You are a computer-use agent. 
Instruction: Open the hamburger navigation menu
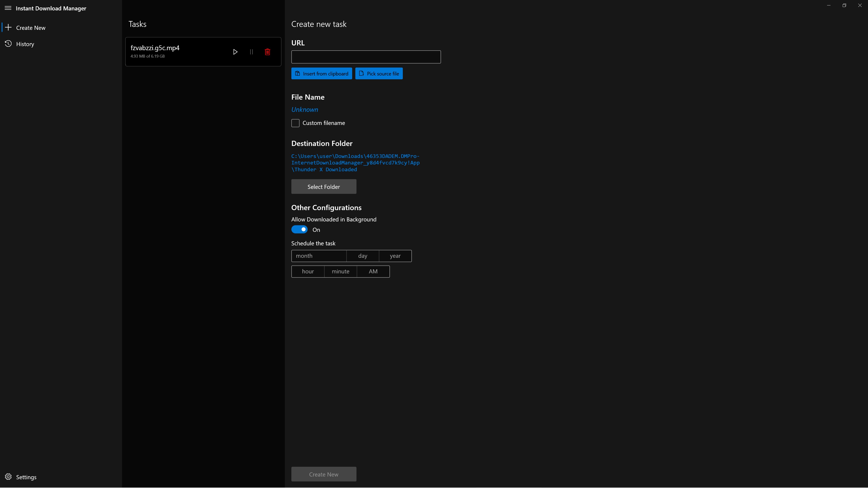[8, 8]
